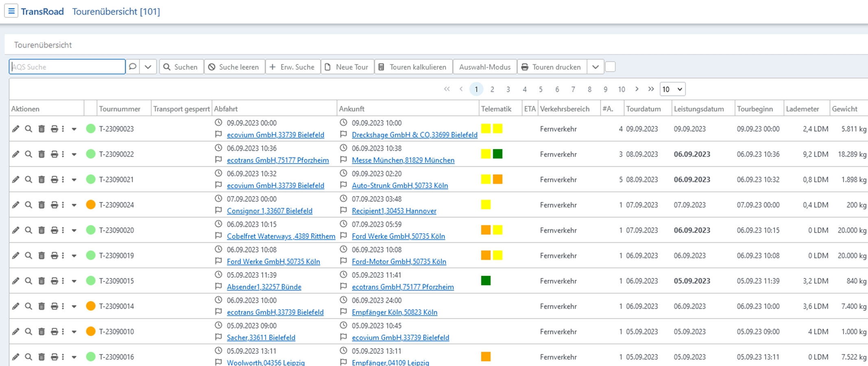This screenshot has height=366, width=868.
Task: Delete tour T-23090023 using trash icon
Action: pos(41,129)
